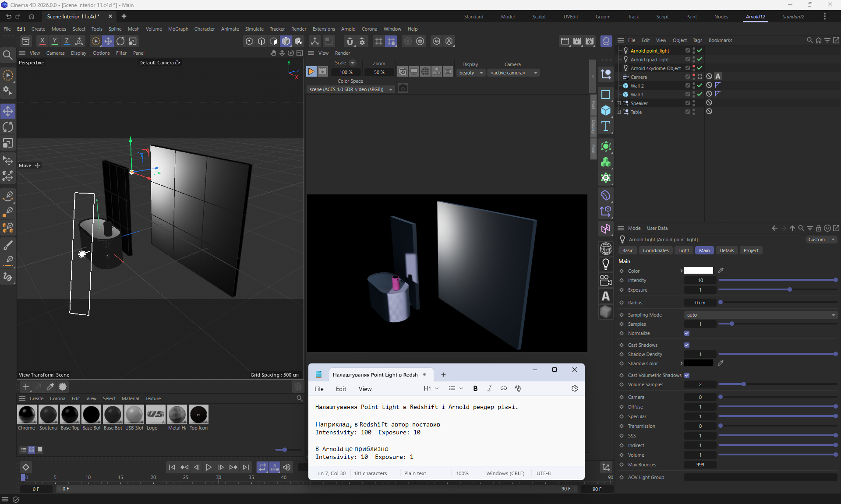Expand the Speaker object in hierarchy
Image resolution: width=841 pixels, height=504 pixels.
pyautogui.click(x=618, y=103)
